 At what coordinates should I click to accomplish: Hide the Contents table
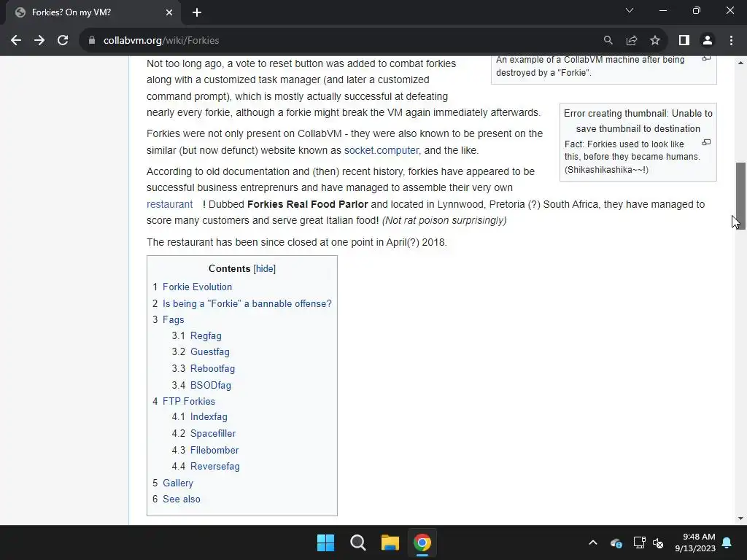click(264, 268)
